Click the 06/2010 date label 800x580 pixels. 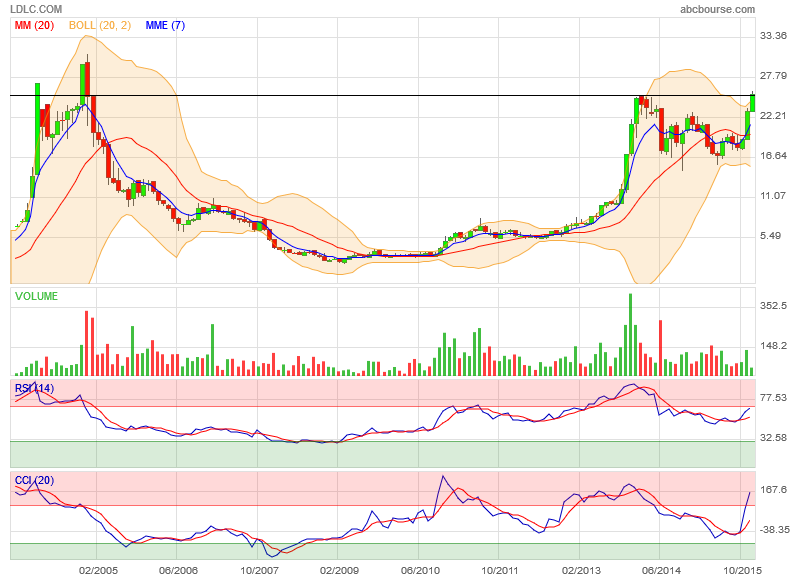click(x=419, y=570)
